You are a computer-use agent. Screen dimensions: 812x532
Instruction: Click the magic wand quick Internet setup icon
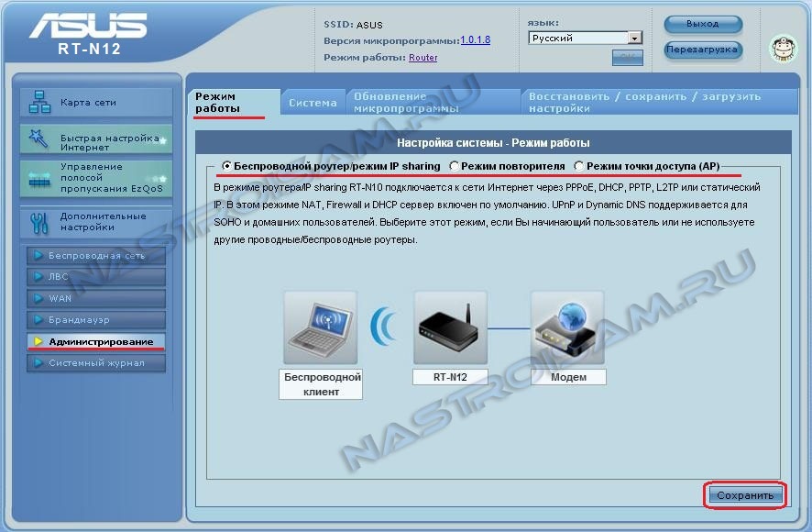[39, 139]
